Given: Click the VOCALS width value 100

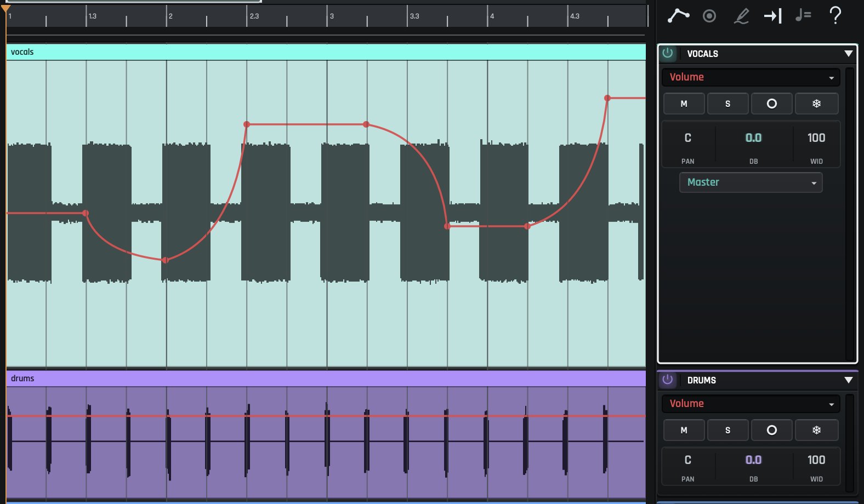Looking at the screenshot, I should coord(816,138).
